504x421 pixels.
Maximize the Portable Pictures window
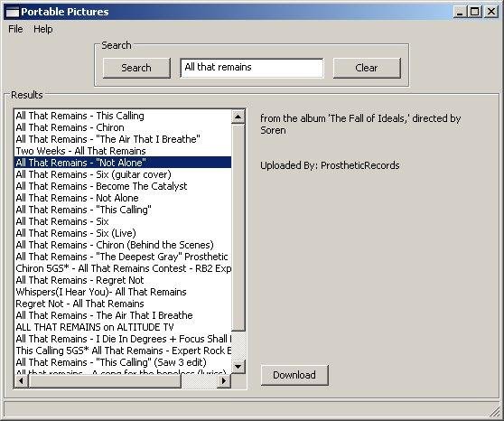click(x=475, y=12)
